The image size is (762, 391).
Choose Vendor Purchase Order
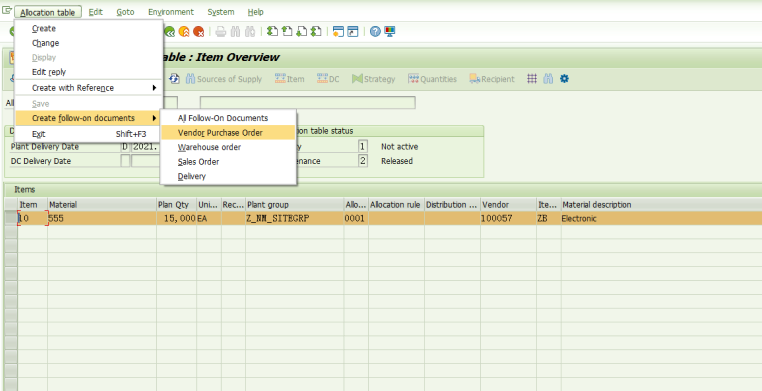coord(228,133)
